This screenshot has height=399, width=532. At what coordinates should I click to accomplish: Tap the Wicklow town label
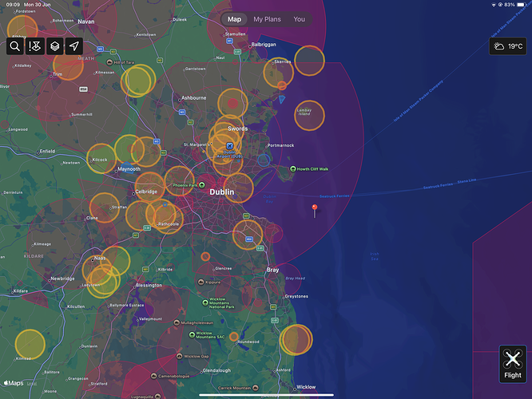point(306,387)
